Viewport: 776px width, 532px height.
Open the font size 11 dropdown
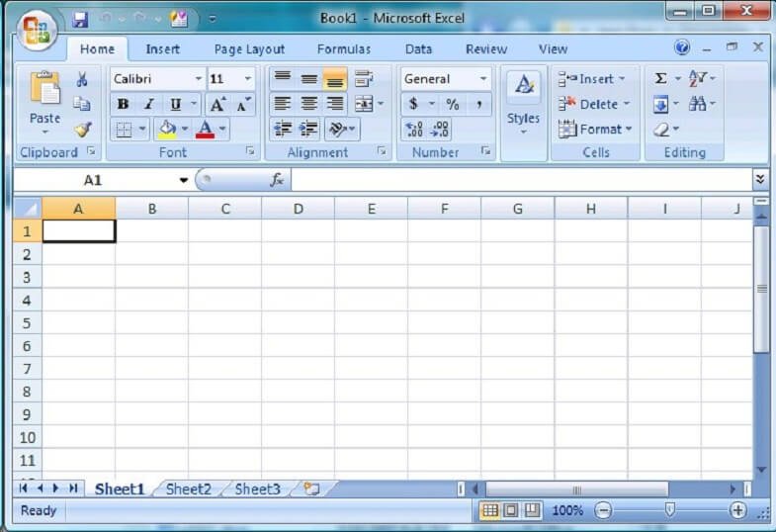247,79
